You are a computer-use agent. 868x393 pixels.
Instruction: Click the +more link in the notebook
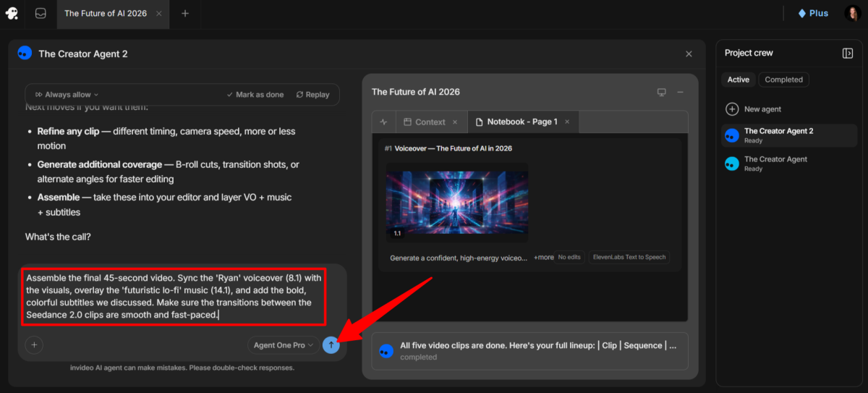click(543, 257)
